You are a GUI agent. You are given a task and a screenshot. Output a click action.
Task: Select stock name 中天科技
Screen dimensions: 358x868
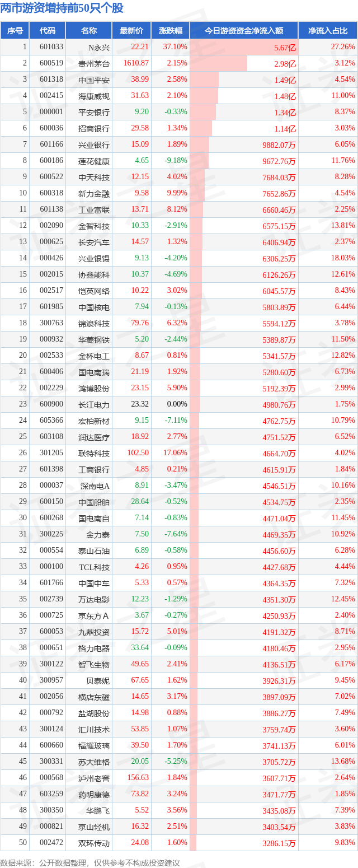94,178
